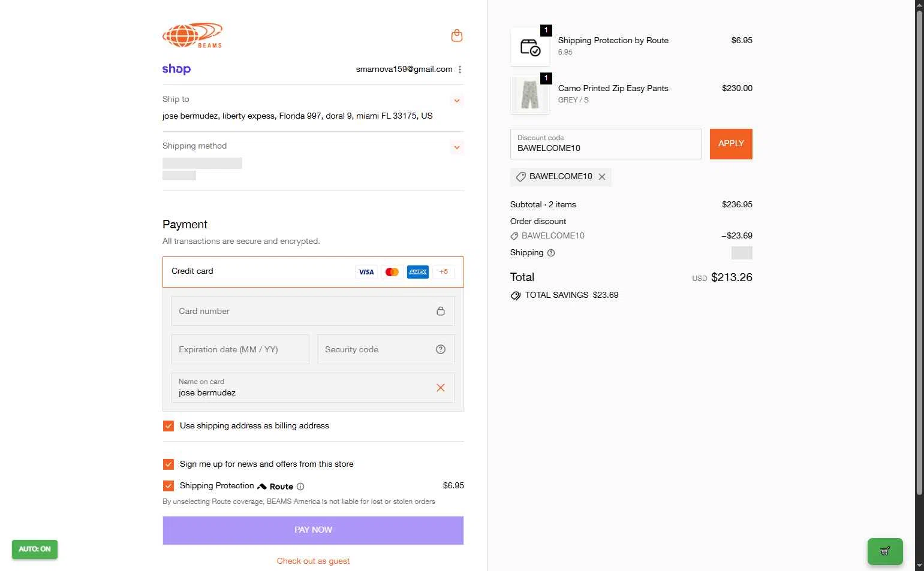Open Route shipping protection info icon
Screen dimensions: 924x571
coord(300,487)
